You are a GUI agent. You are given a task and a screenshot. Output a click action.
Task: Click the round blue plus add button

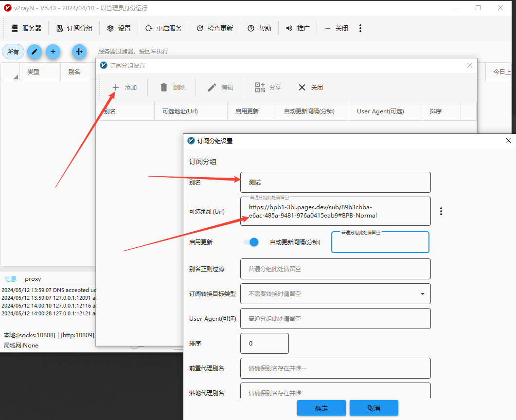53,52
